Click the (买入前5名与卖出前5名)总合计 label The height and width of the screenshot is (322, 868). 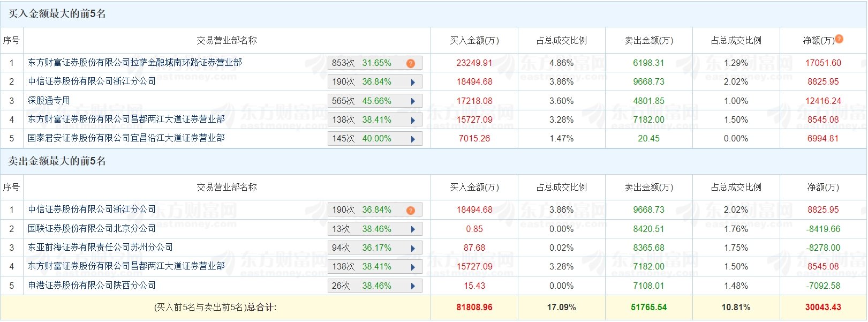215,308
